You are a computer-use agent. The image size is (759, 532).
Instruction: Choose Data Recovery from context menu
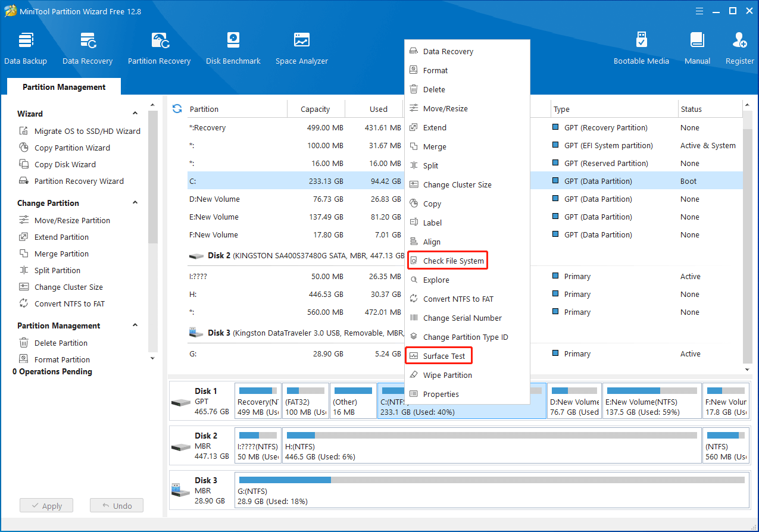point(467,51)
